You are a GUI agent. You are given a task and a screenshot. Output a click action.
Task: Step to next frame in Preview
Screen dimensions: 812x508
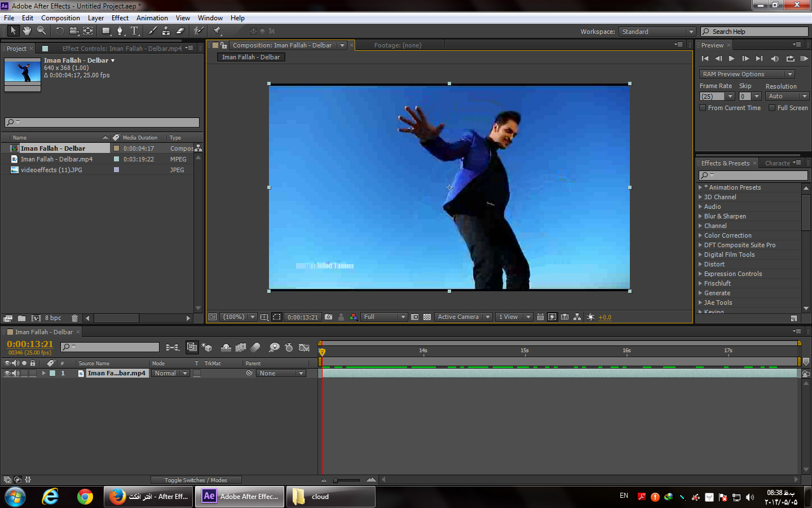745,59
